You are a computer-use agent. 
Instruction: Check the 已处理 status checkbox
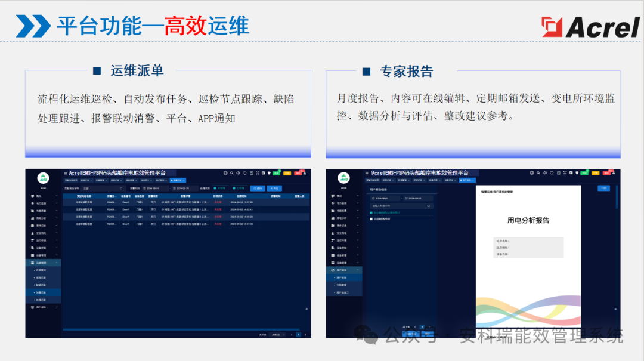pyautogui.click(x=234, y=187)
